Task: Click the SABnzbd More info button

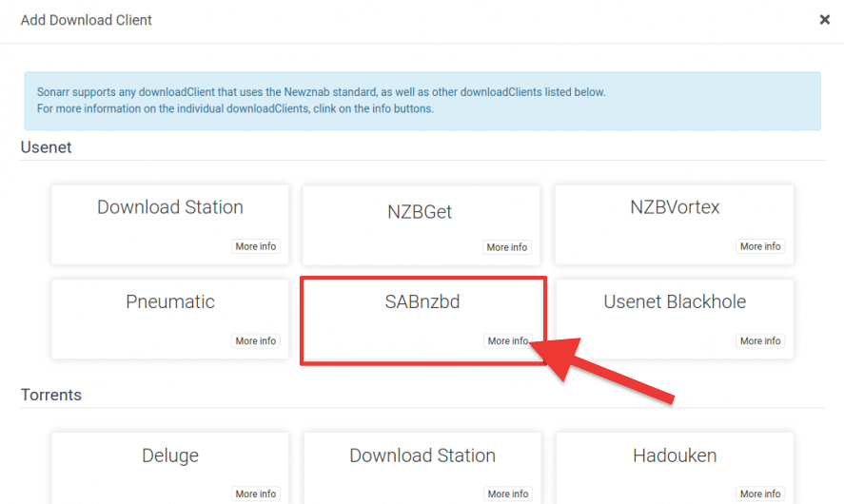Action: 507,340
